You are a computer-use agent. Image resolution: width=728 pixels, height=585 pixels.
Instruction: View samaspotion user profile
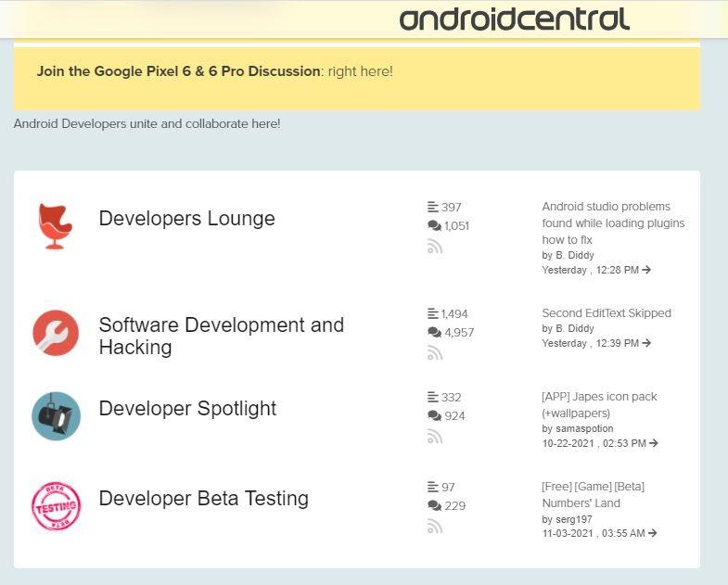click(584, 428)
